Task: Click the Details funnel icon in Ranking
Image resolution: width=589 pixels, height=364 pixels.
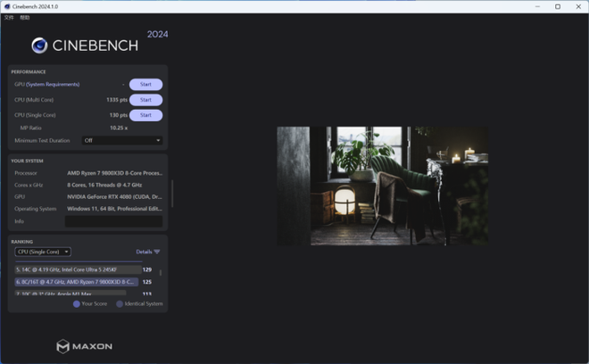Action: coord(157,252)
